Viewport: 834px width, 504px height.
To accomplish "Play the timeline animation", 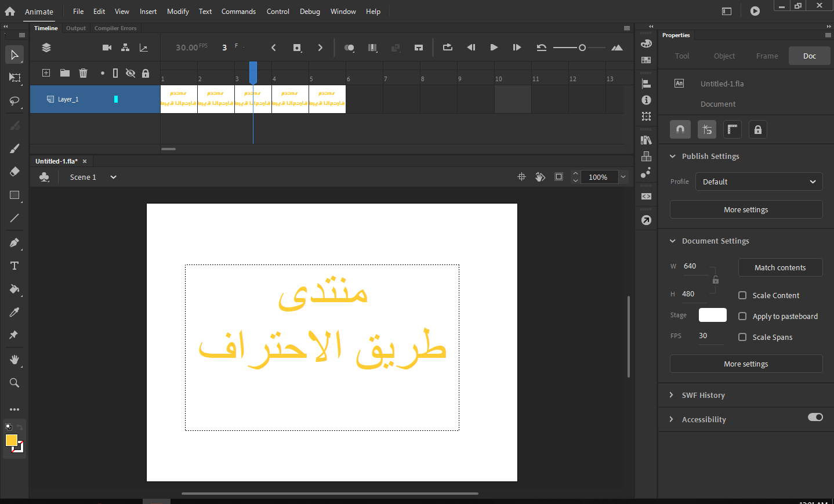I will pyautogui.click(x=494, y=48).
